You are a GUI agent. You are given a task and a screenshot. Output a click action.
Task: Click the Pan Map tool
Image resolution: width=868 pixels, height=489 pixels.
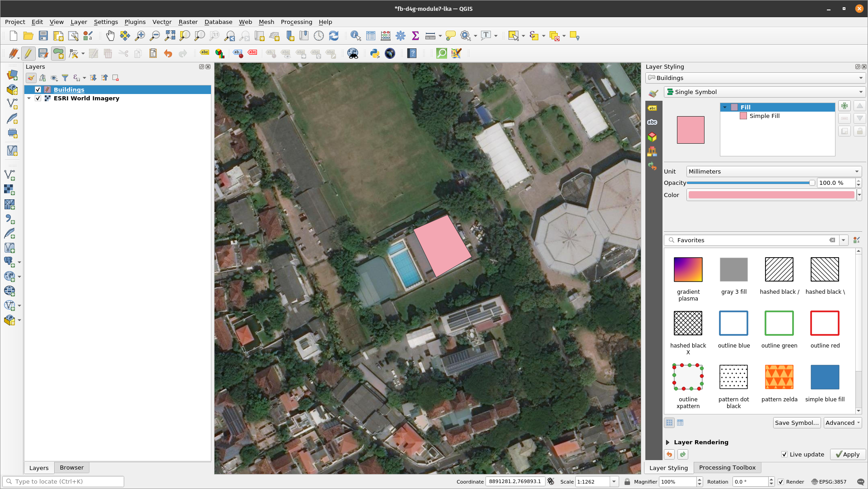tap(110, 36)
